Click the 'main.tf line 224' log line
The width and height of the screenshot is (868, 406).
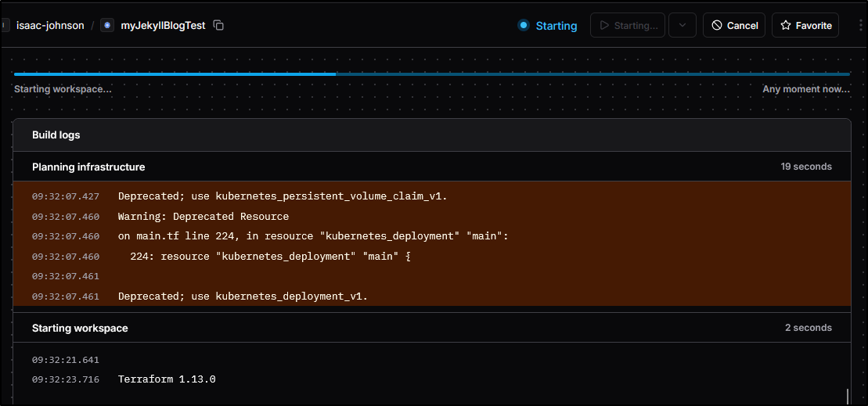pos(313,236)
